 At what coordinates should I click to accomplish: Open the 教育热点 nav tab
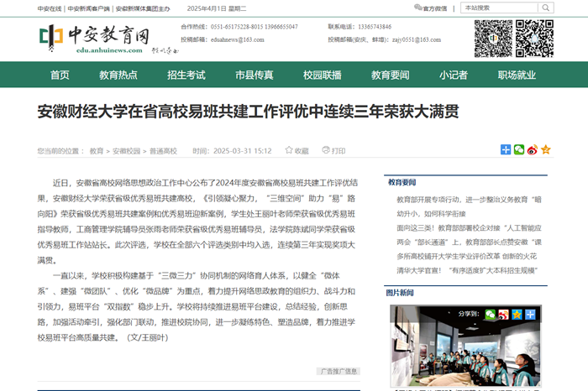coord(118,75)
